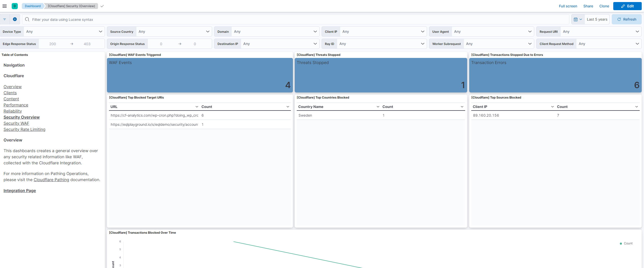
Task: Focus the Lucene query search field
Action: click(297, 20)
